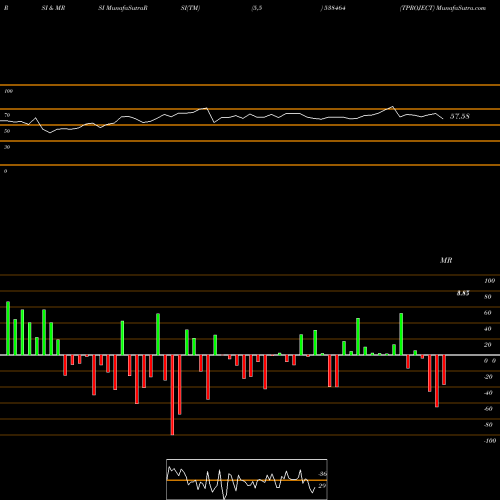Image resolution: width=500 pixels, height=500 pixels.
Task: Click the MR axis label "40"
Action: [488, 329]
